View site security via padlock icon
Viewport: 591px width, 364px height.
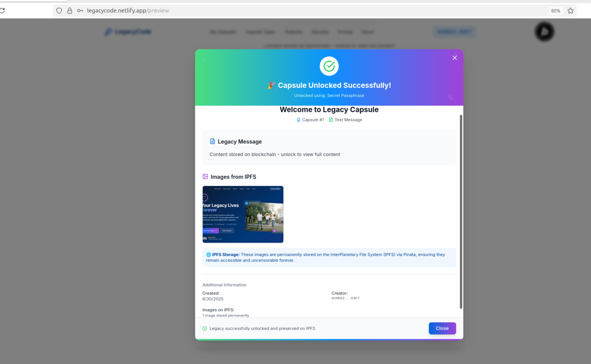click(x=70, y=11)
